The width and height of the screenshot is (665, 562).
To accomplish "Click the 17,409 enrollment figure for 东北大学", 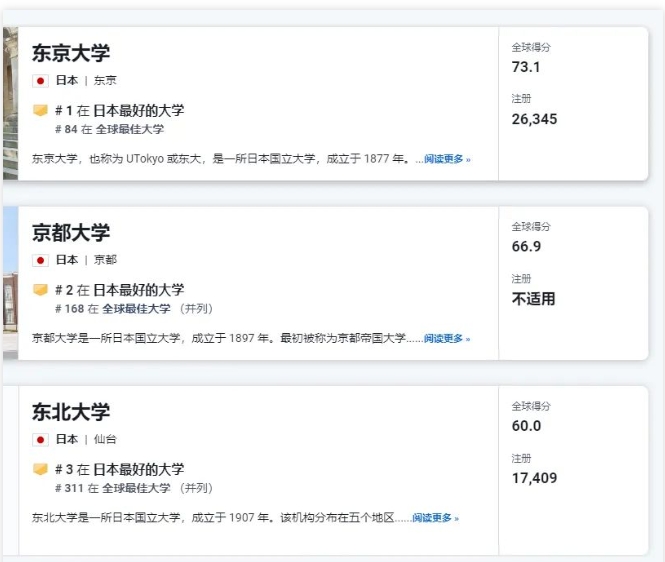I will 534,478.
